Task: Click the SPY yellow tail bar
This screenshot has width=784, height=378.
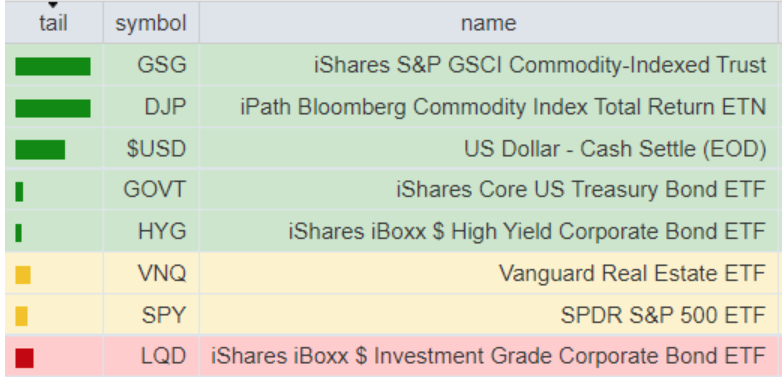Action: click(x=22, y=316)
